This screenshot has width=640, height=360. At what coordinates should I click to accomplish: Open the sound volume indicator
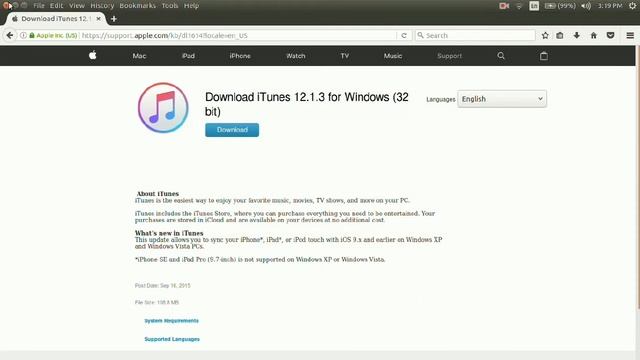tap(586, 6)
